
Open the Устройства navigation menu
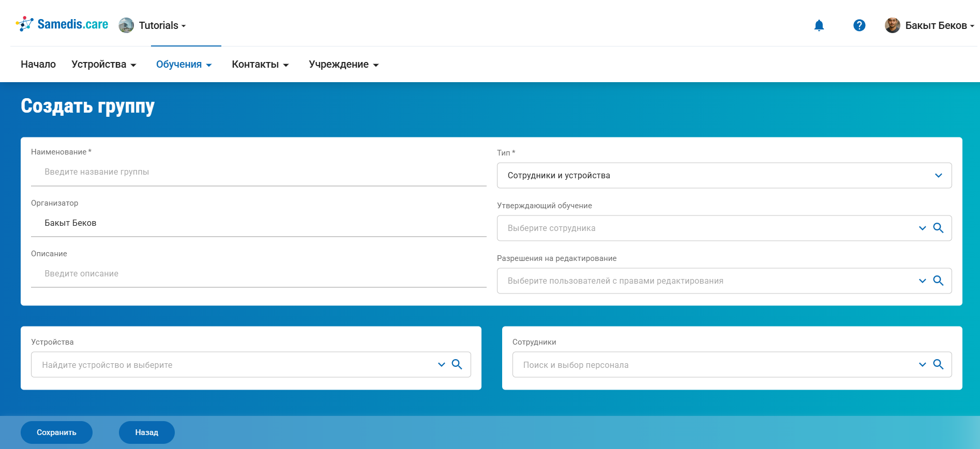[x=103, y=65]
